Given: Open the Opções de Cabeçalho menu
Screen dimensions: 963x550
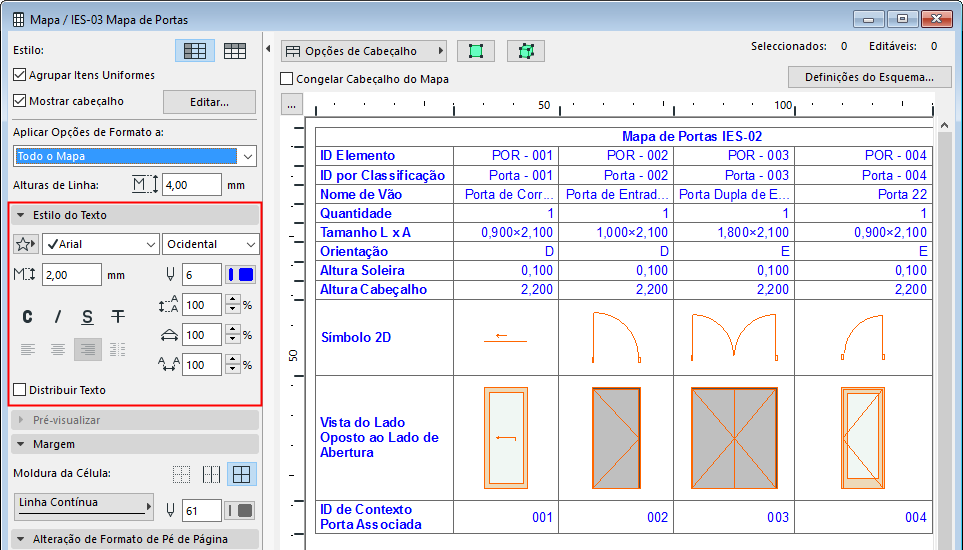Looking at the screenshot, I should click(363, 51).
